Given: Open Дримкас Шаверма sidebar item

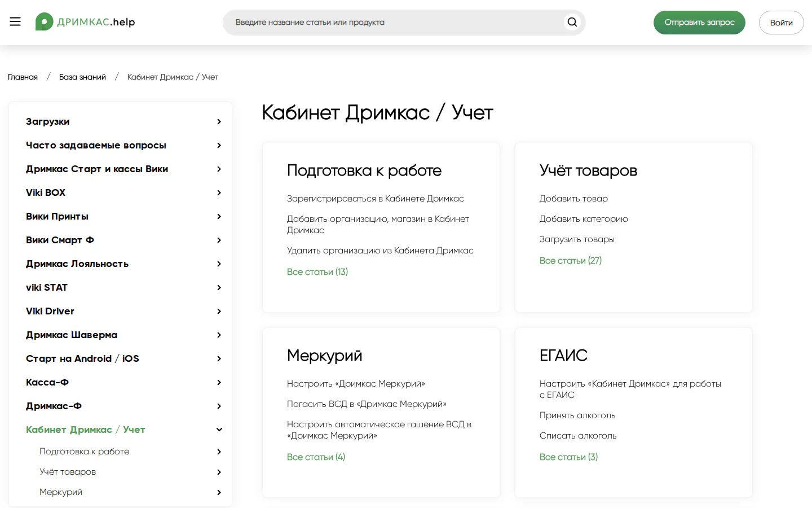Looking at the screenshot, I should tap(72, 335).
